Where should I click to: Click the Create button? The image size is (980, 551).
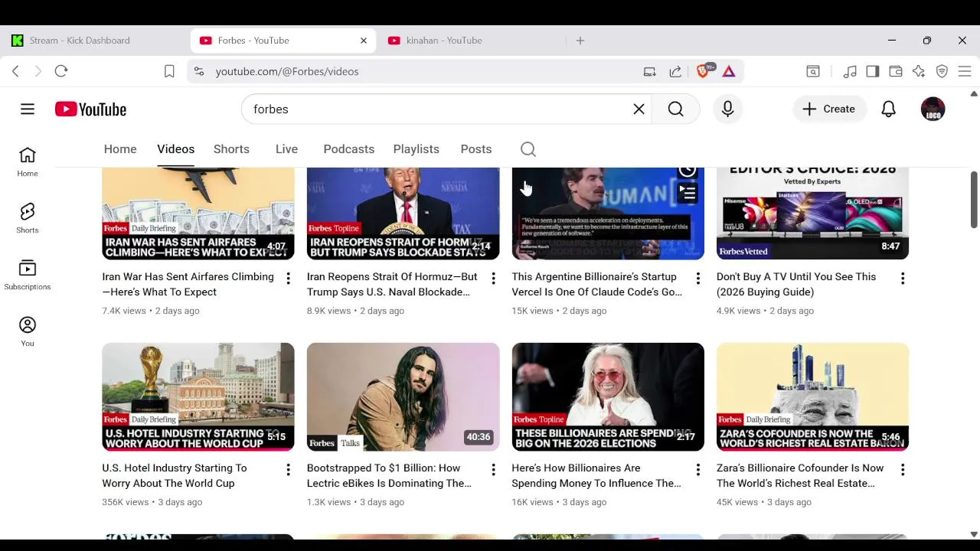click(x=829, y=109)
